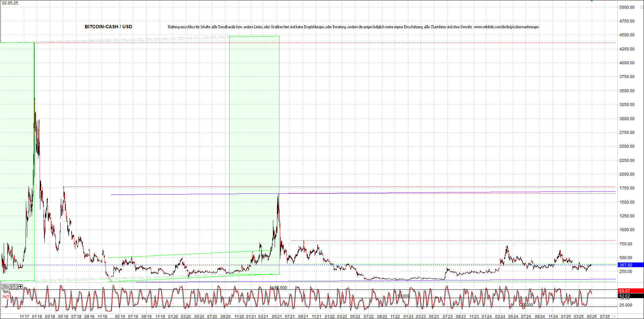Click the 11 19 date axis label

coord(160,316)
